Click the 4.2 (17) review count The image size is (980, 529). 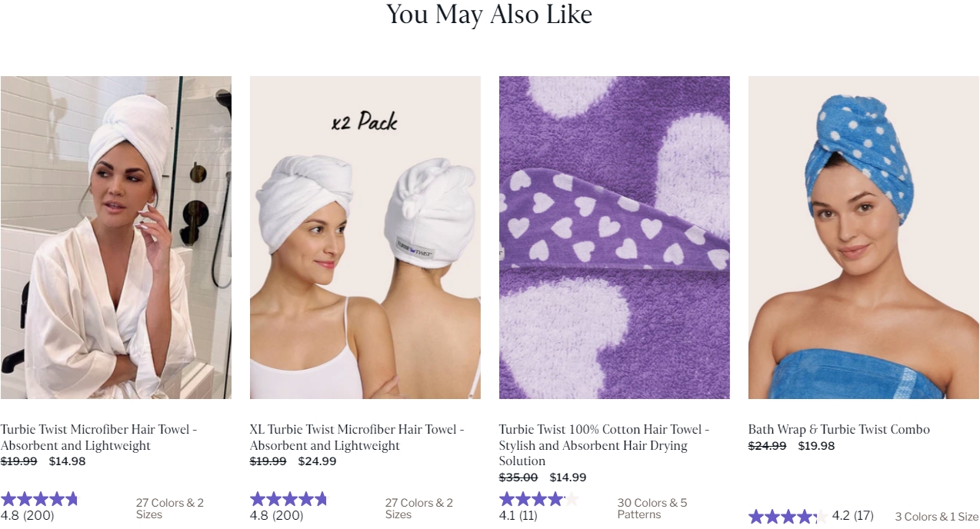(x=853, y=516)
